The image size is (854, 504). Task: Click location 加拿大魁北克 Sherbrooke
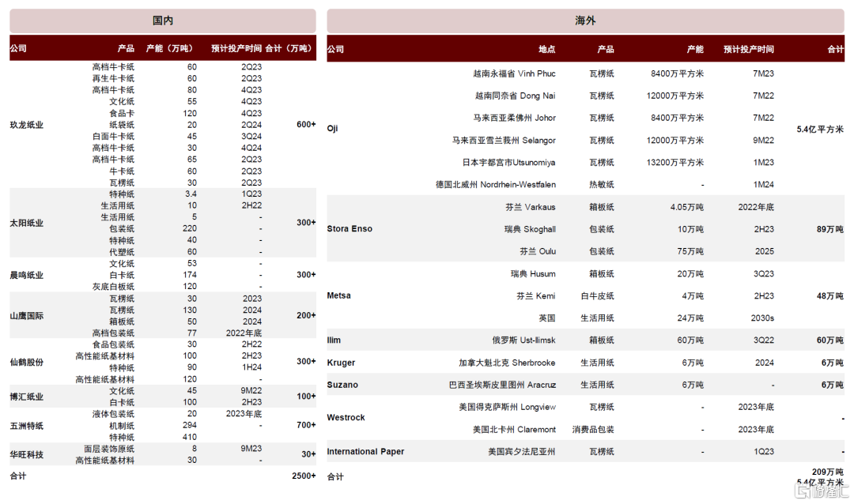coord(507,363)
